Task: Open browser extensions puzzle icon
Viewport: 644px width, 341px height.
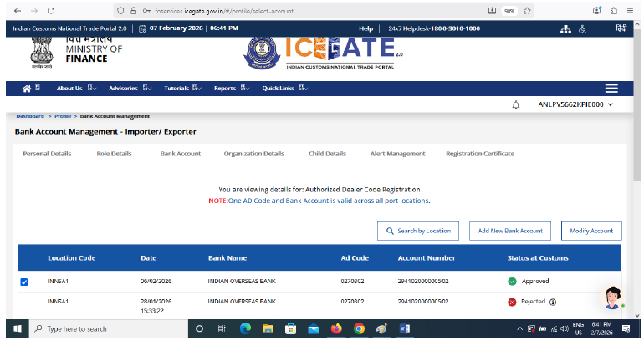Action: [x=614, y=11]
